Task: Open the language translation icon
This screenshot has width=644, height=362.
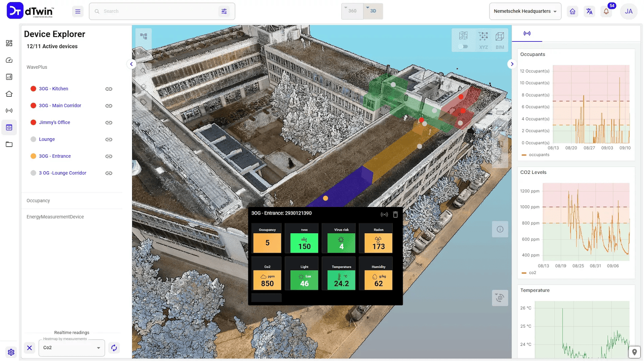Action: pyautogui.click(x=589, y=12)
